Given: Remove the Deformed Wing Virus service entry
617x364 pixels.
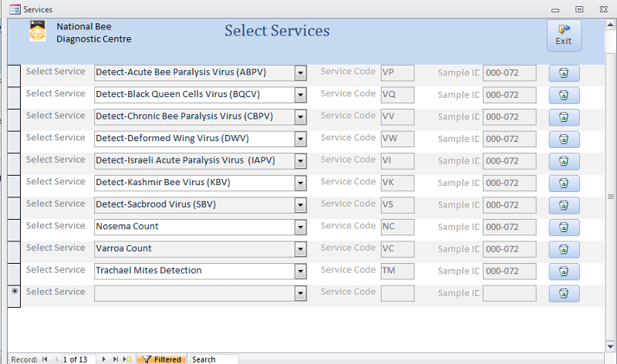Looking at the screenshot, I should click(564, 140).
